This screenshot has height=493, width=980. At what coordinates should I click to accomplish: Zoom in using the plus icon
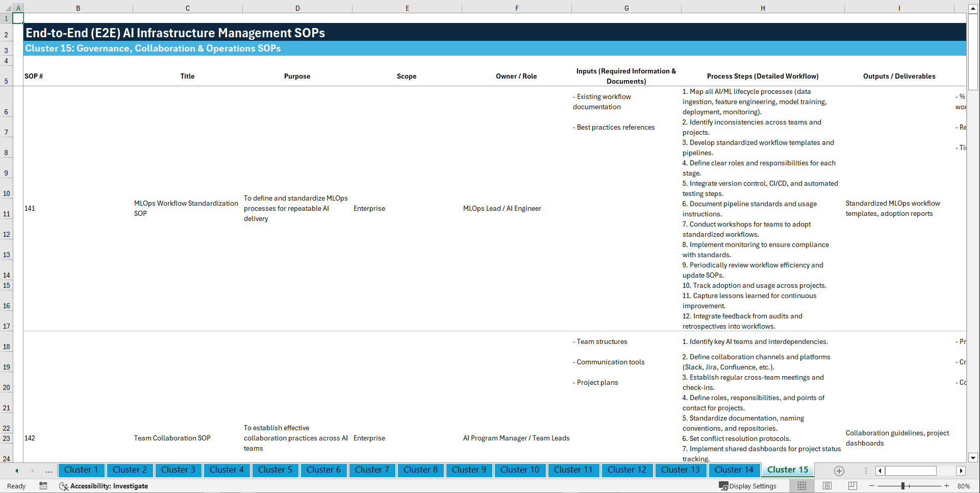[x=948, y=486]
